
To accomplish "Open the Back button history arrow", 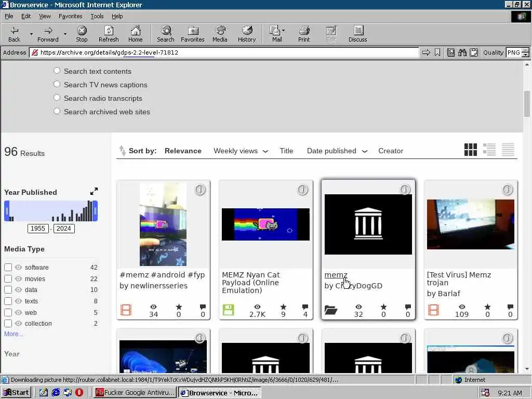I will tap(31, 34).
